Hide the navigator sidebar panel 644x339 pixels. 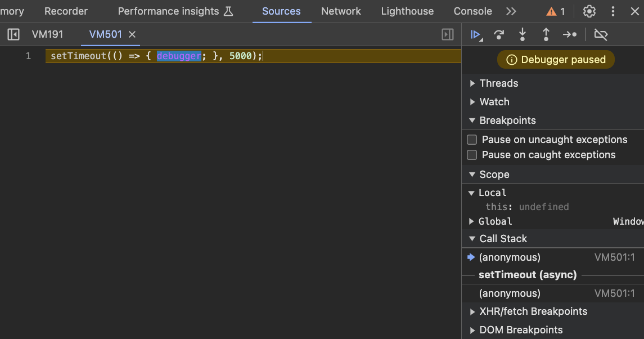coord(13,34)
